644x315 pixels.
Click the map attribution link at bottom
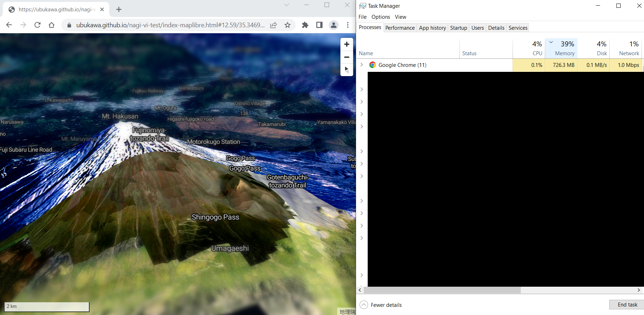click(x=347, y=312)
